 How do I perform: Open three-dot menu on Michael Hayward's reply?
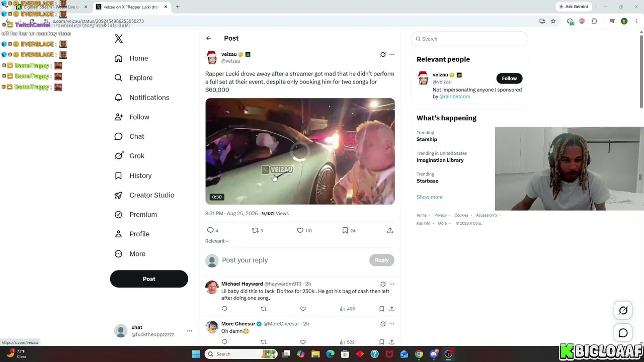pyautogui.click(x=392, y=284)
